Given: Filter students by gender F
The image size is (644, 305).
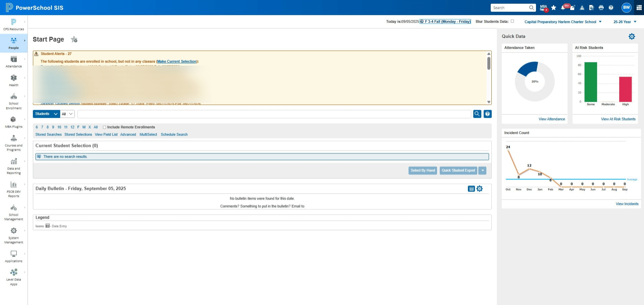Looking at the screenshot, I should [78, 127].
